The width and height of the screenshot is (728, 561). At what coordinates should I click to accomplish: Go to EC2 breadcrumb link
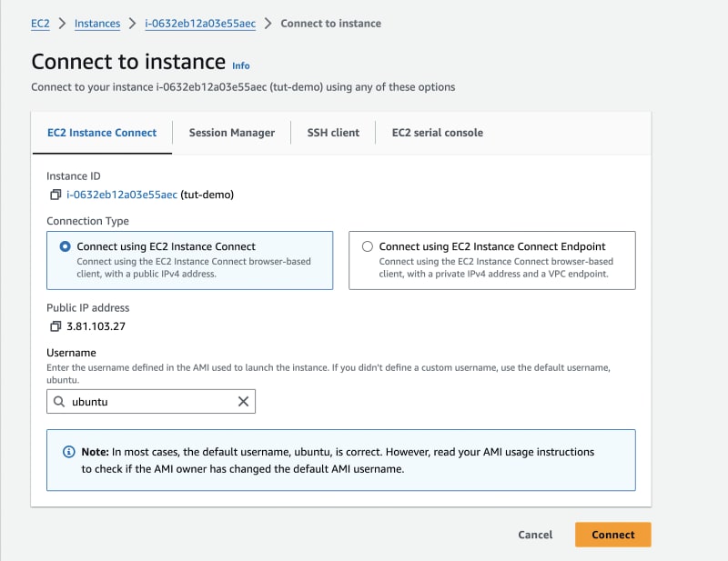pyautogui.click(x=40, y=24)
